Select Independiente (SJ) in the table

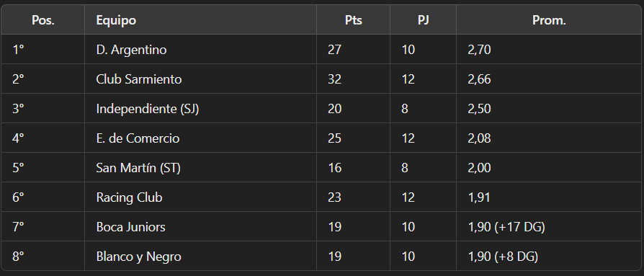click(148, 109)
